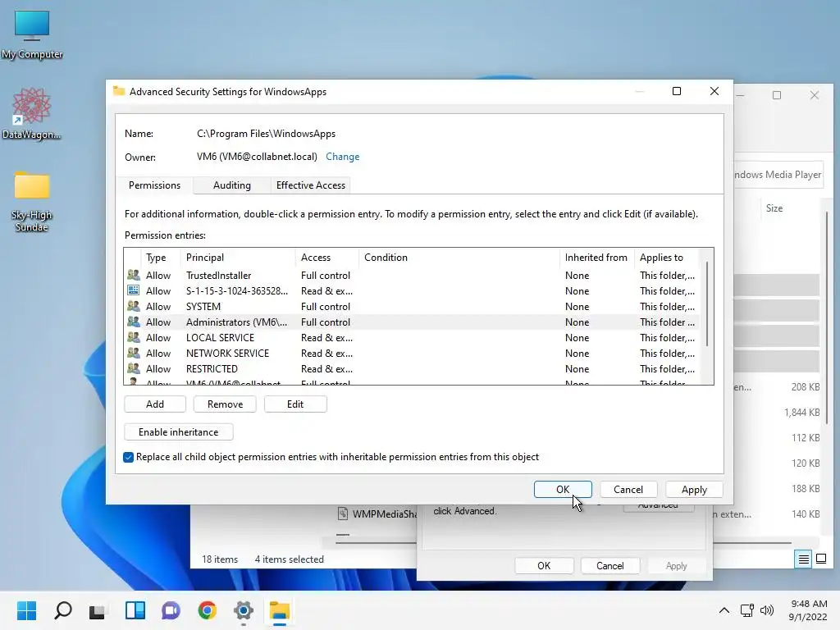
Task: Sort by the Access column header
Action: click(327, 257)
